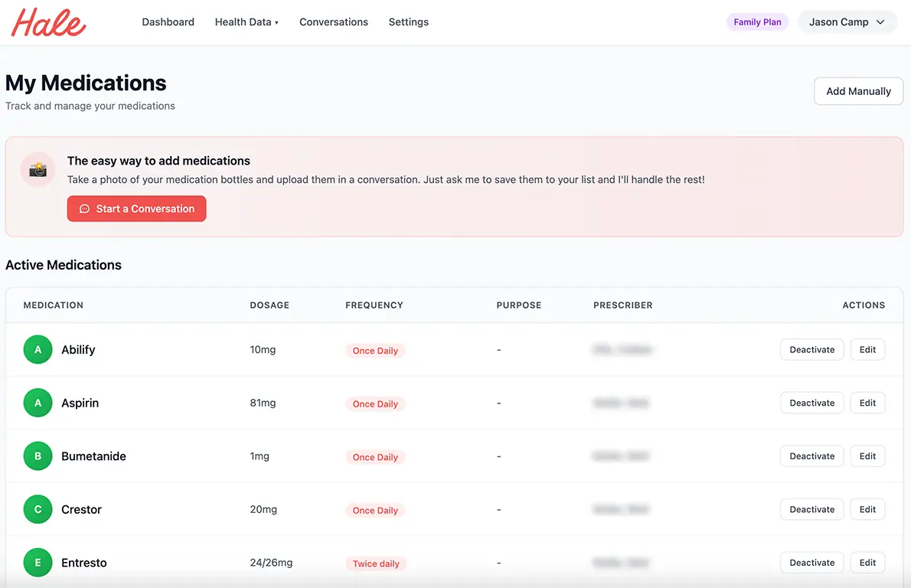Edit the Aspirin medication entry
Screen dimensions: 911x588
[867, 403]
